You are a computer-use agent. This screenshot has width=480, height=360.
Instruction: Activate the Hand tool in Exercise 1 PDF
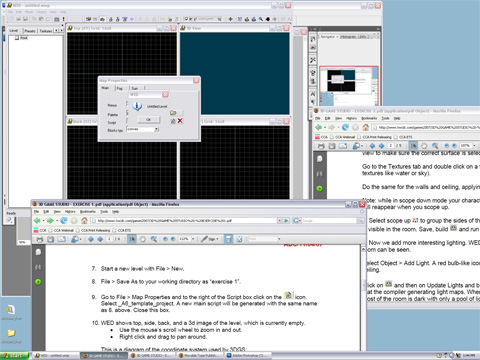[x=143, y=239]
